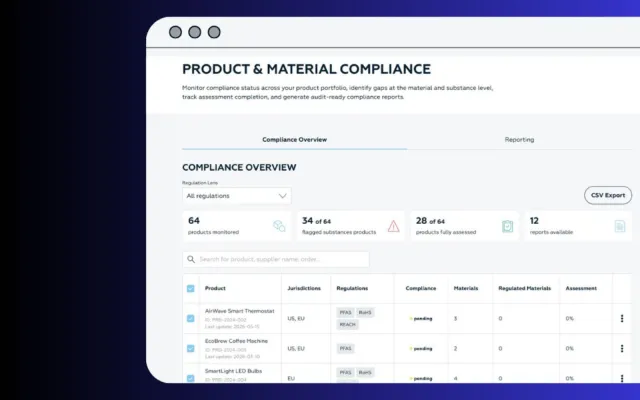Sort by the Product column header
The width and height of the screenshot is (640, 400).
[x=215, y=288]
